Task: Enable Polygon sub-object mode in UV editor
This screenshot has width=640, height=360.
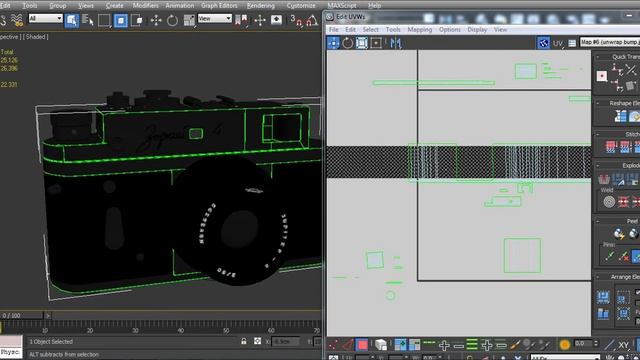Action: (362, 345)
